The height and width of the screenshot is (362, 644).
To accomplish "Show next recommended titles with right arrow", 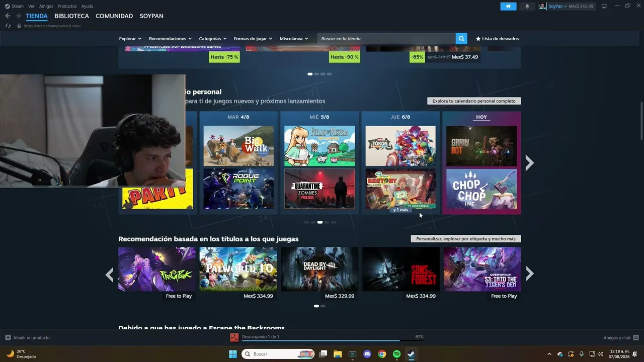I will pyautogui.click(x=529, y=274).
